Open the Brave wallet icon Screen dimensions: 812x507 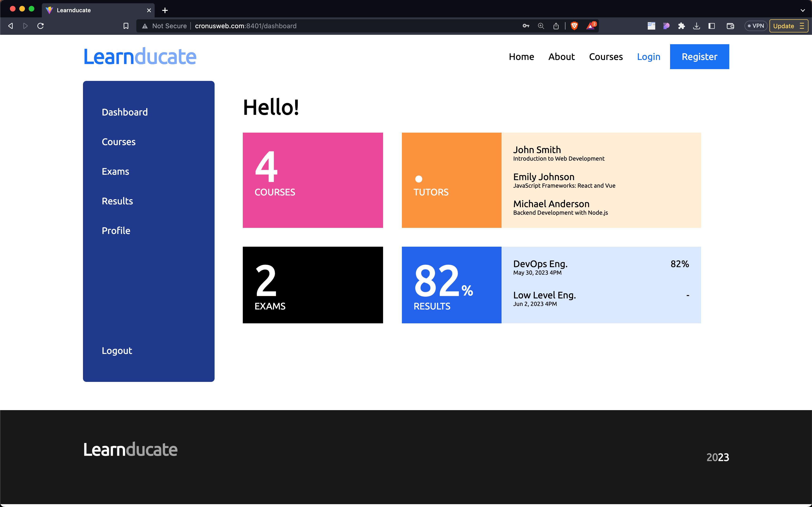tap(730, 26)
